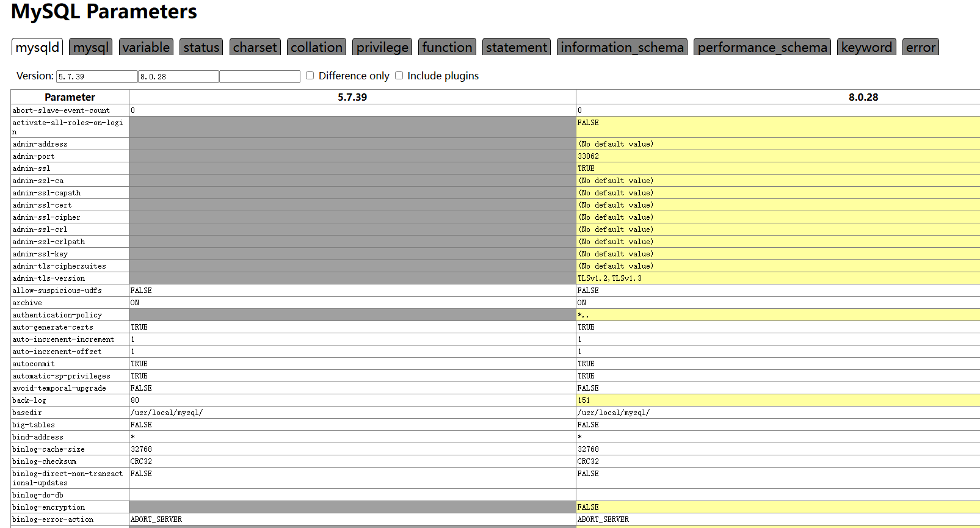Viewport: 980px width, 528px height.
Task: Click the admin-ssl-ca parameter
Action: tap(38, 181)
